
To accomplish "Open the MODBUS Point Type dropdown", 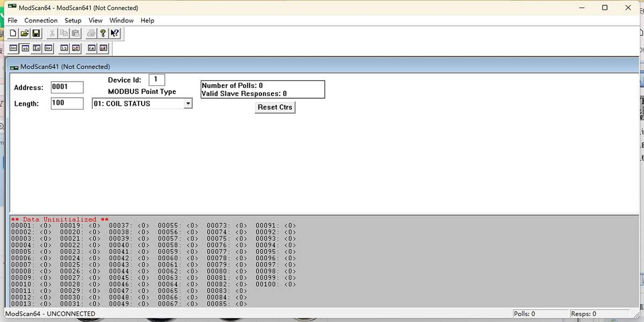I will 188,104.
